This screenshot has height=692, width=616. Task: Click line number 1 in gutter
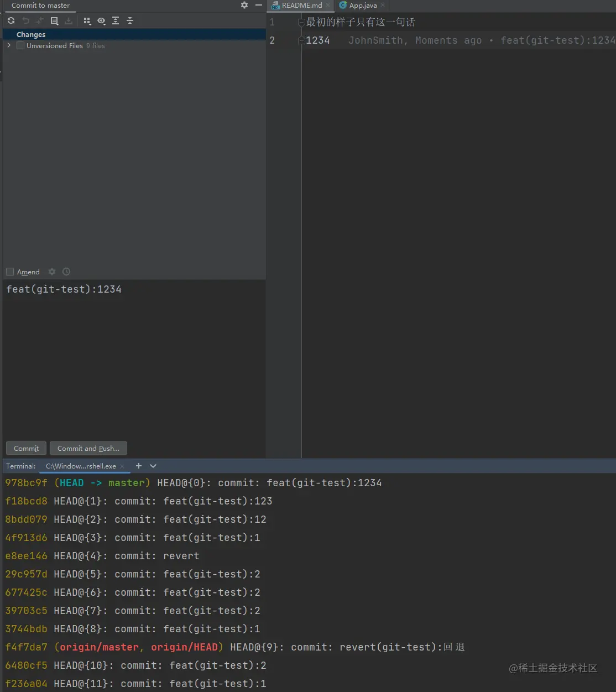click(x=272, y=22)
